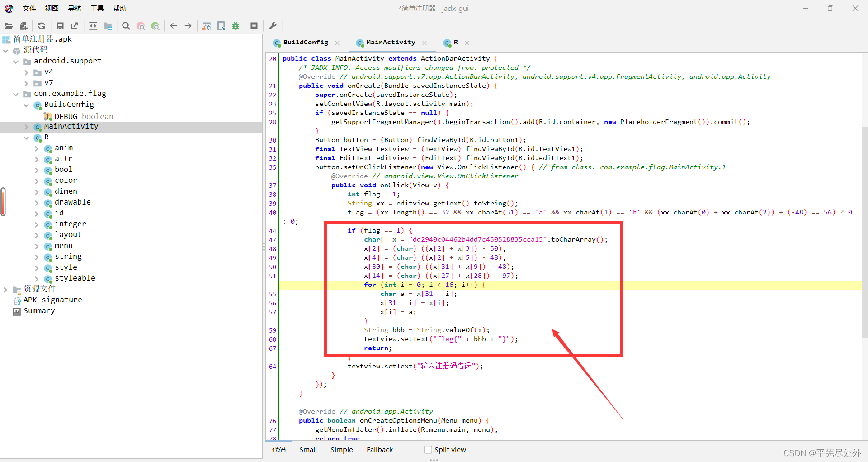Image resolution: width=868 pixels, height=462 pixels.
Task: Click the 简单注册器.apk root node icon
Action: tap(6, 39)
